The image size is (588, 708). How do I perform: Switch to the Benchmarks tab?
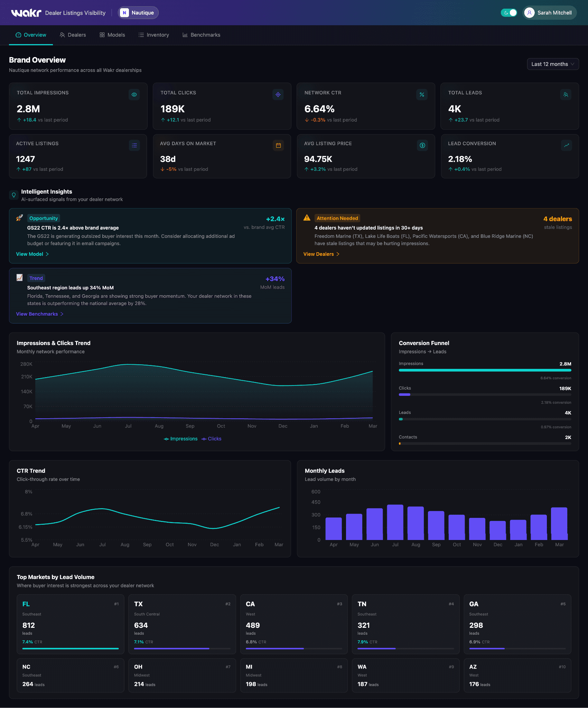click(201, 35)
